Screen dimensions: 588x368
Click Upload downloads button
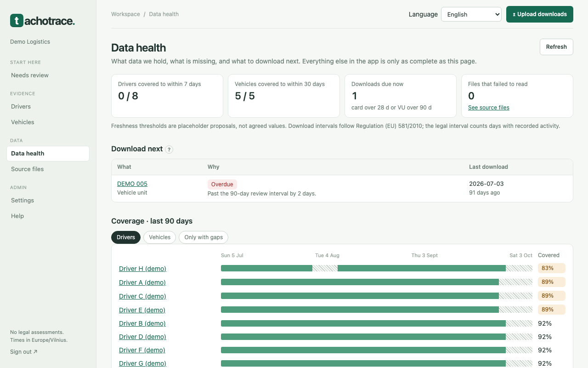[x=540, y=14]
